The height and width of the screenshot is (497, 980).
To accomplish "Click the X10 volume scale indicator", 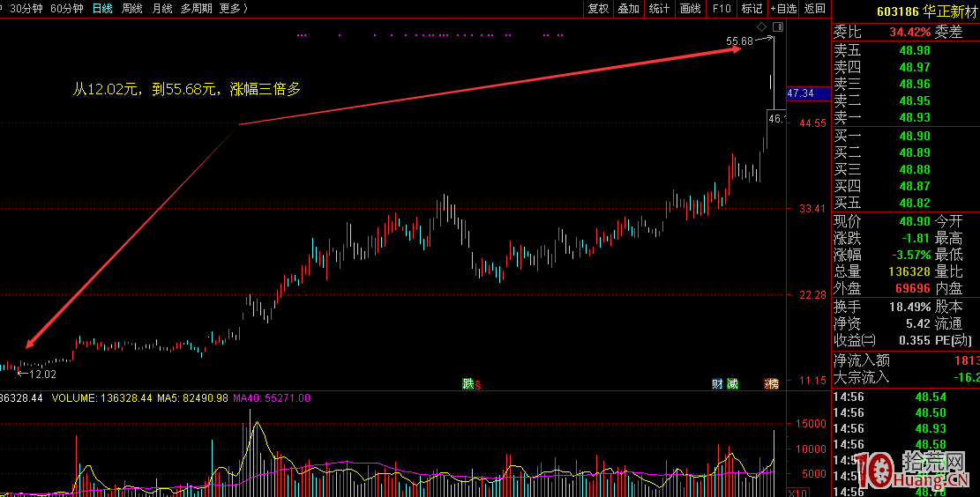I will coord(794,492).
